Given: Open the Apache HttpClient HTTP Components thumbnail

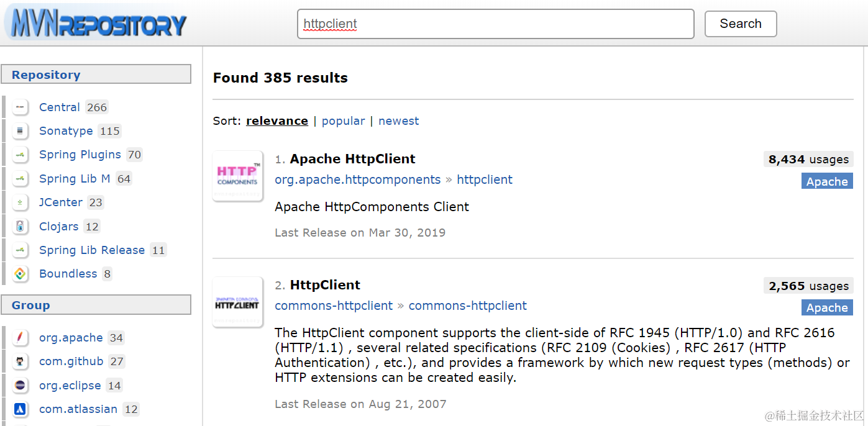Looking at the screenshot, I should click(x=237, y=176).
